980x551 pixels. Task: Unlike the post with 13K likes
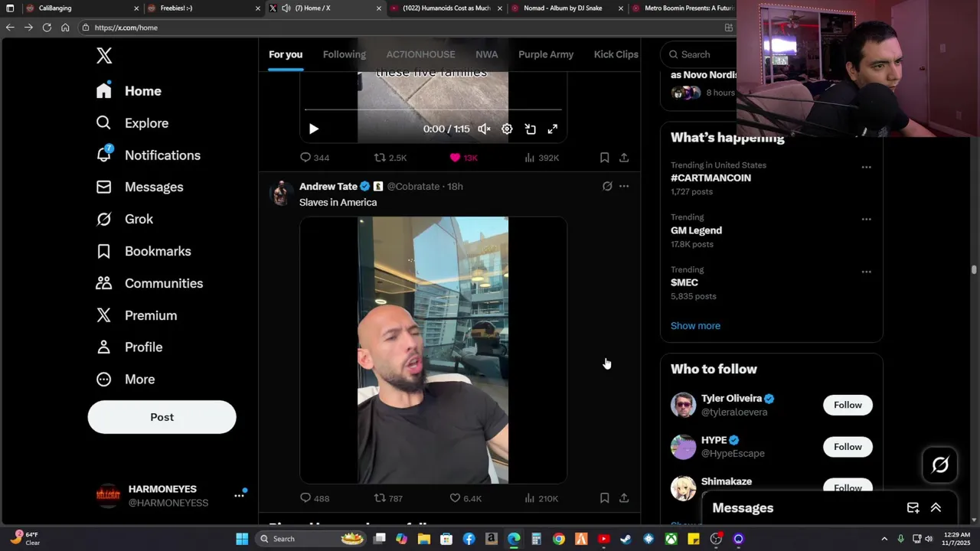(463, 158)
